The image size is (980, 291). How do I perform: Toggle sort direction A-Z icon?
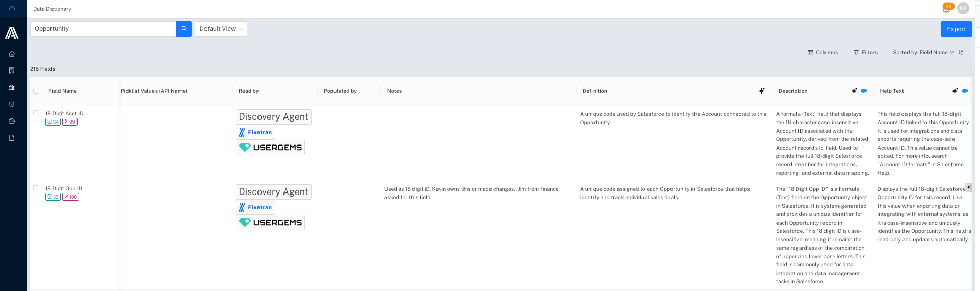[x=961, y=52]
